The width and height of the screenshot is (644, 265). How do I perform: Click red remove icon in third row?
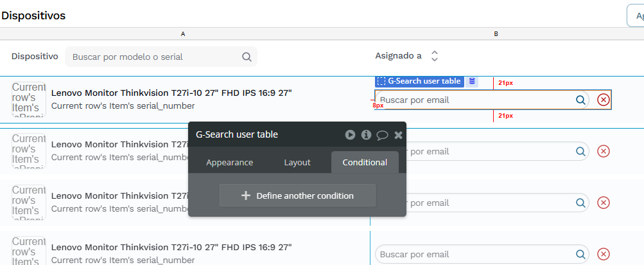point(603,203)
